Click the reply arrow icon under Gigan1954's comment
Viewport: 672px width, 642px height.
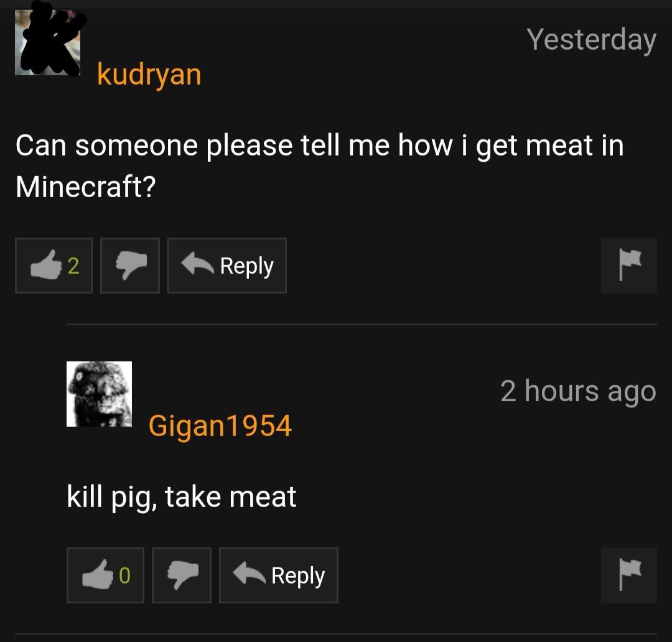click(x=248, y=573)
